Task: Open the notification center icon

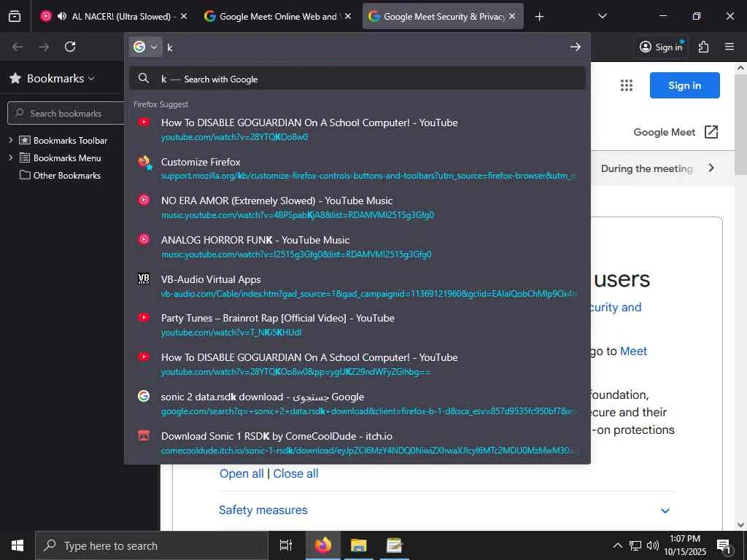Action: click(x=724, y=546)
